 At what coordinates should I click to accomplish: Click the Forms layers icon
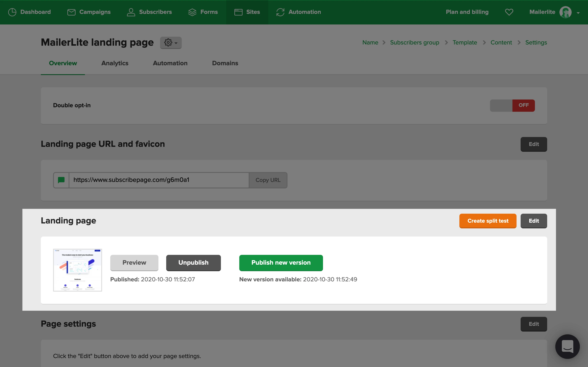pyautogui.click(x=192, y=12)
